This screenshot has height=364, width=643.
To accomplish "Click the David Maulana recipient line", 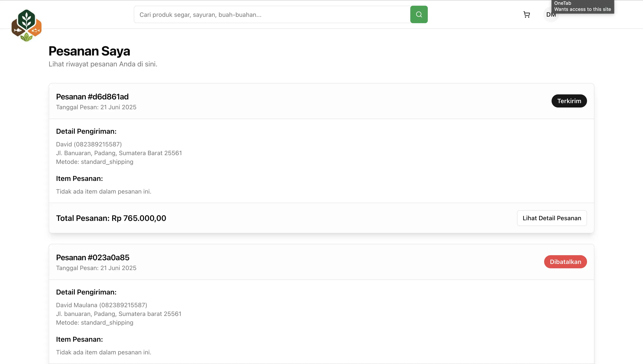I will coord(101,305).
